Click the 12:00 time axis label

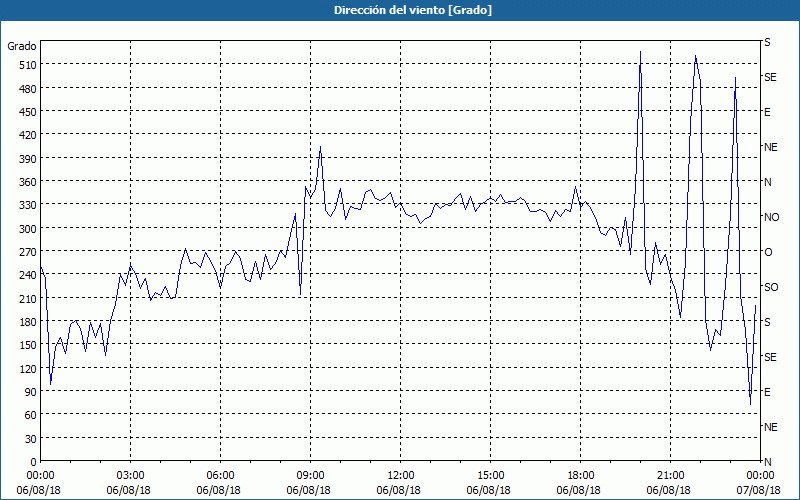coord(401,476)
